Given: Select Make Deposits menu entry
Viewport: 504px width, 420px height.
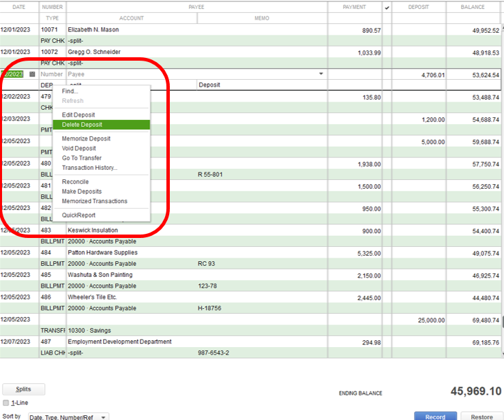Looking at the screenshot, I should 82,192.
